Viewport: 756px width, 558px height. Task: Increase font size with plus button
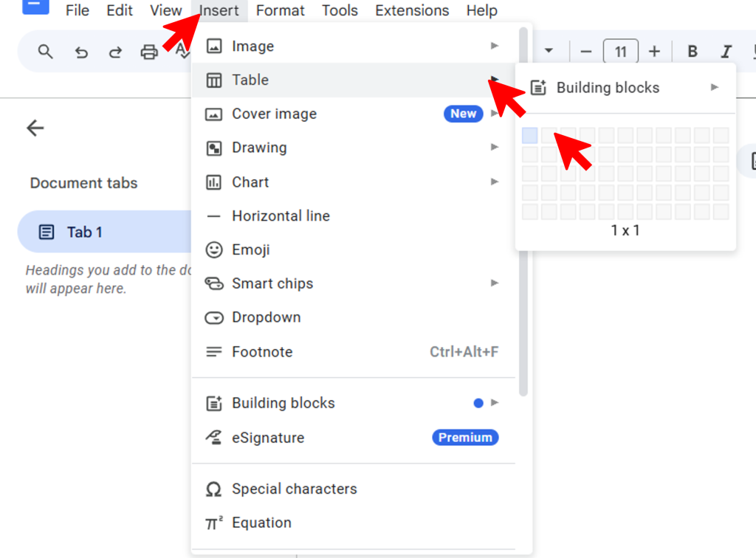(x=654, y=52)
